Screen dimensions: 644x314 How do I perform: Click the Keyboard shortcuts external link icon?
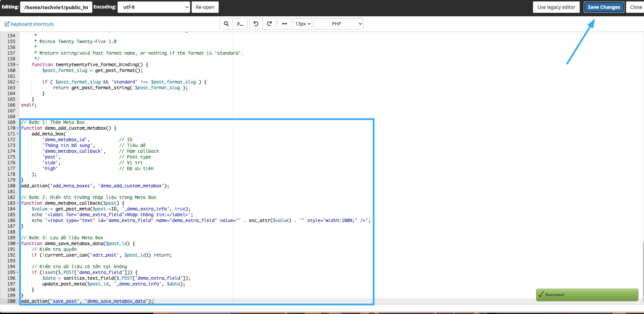(x=7, y=24)
